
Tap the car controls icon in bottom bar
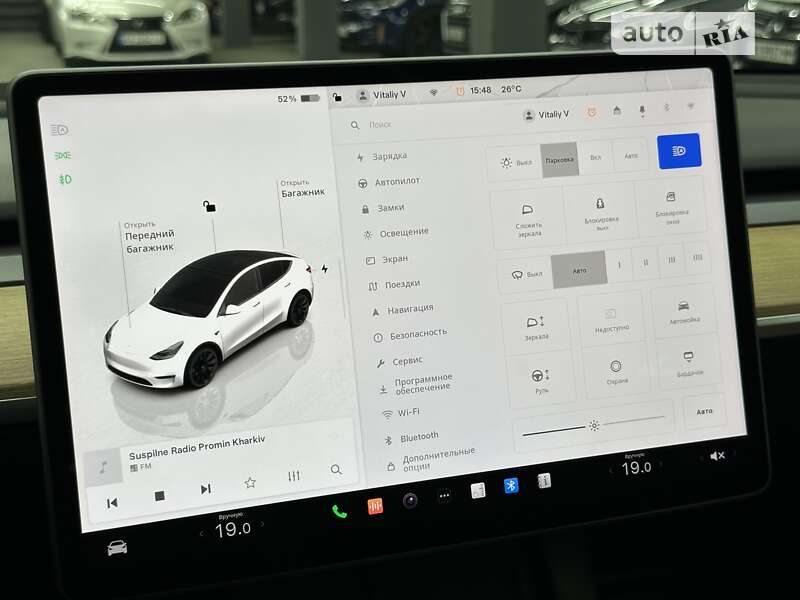coord(117,548)
